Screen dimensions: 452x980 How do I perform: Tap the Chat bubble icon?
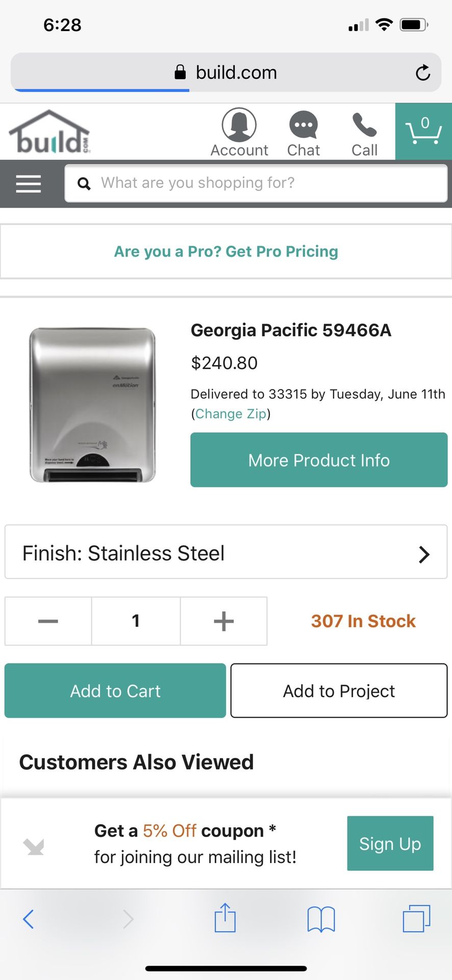pyautogui.click(x=304, y=125)
